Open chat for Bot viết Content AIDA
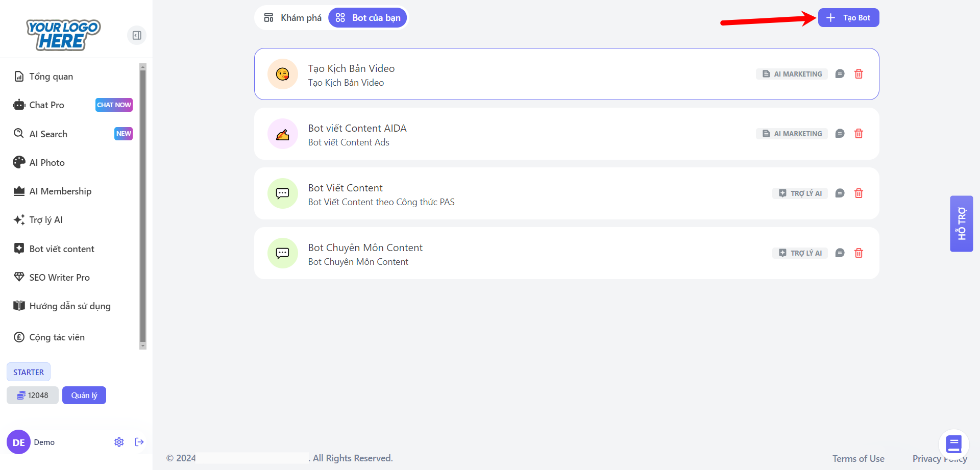 840,134
